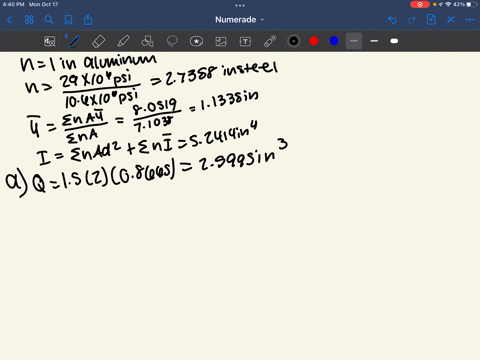Choose the blue pen color

[334, 41]
